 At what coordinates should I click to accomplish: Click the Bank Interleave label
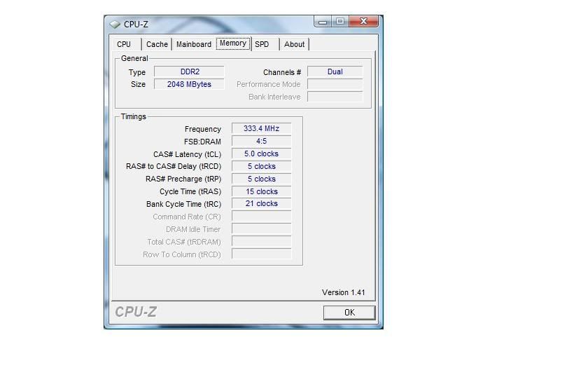point(274,97)
